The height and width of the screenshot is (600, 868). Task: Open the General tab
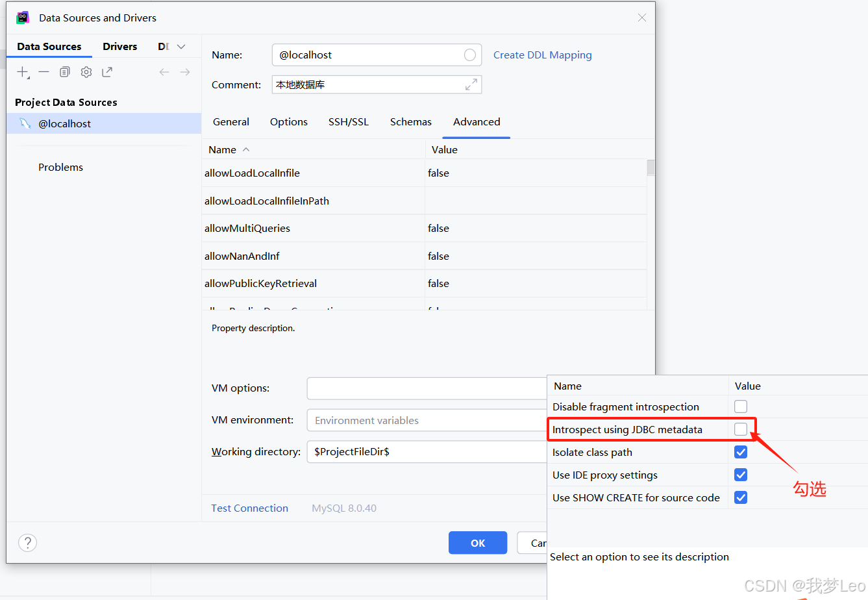pyautogui.click(x=231, y=122)
